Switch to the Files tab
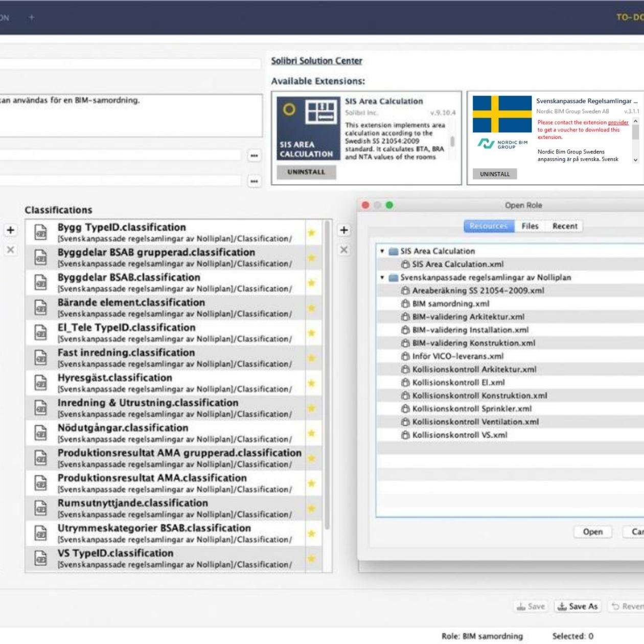The width and height of the screenshot is (644, 644). [530, 226]
